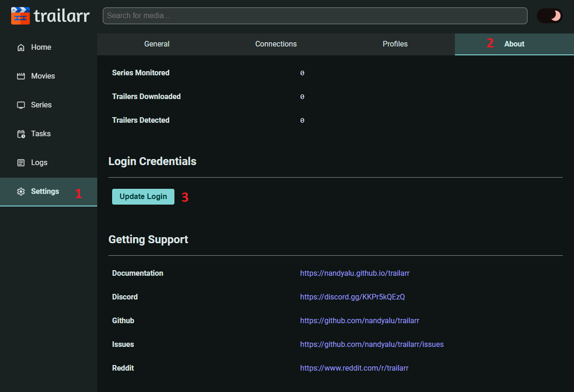Click the Series monitor icon in sidebar
574x392 pixels.
coord(21,105)
